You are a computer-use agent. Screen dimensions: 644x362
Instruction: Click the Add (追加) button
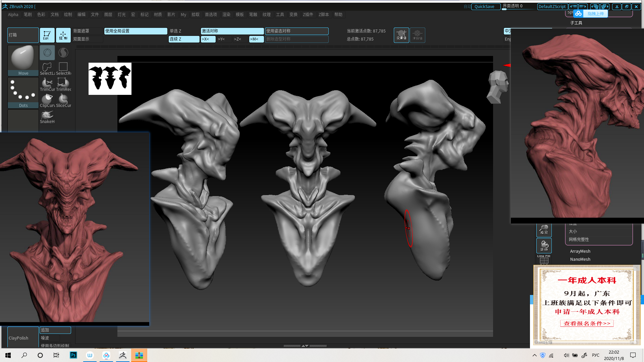(55, 330)
